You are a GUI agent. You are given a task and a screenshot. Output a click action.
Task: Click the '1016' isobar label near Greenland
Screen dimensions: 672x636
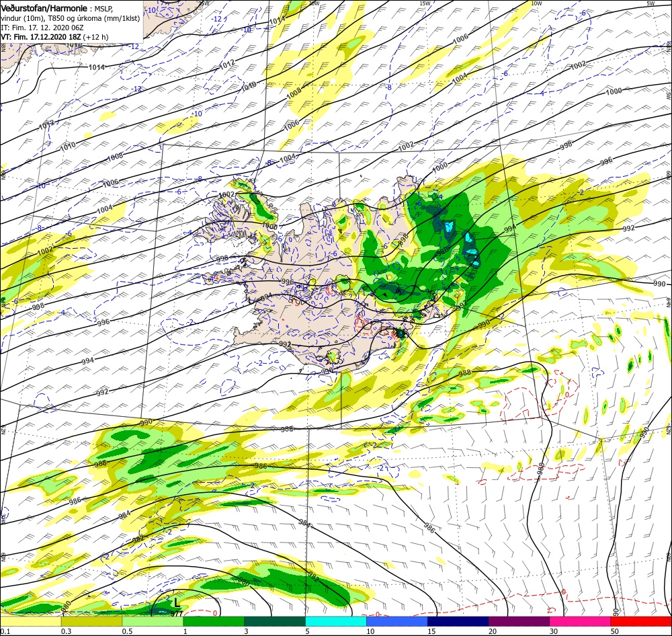(x=73, y=44)
